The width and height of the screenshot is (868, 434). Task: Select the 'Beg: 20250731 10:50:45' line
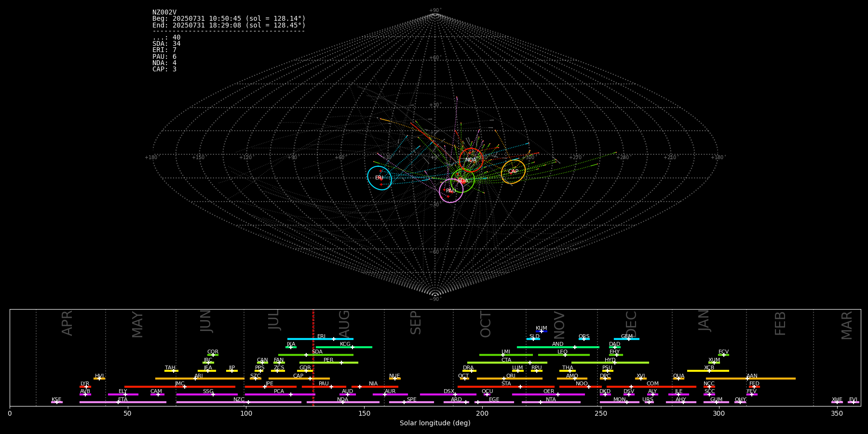coord(229,19)
